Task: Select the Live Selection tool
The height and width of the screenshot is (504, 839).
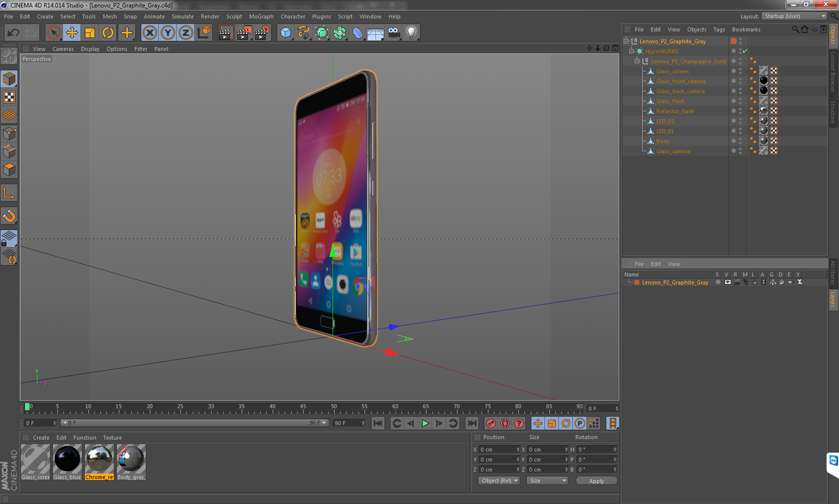Action: coord(53,33)
